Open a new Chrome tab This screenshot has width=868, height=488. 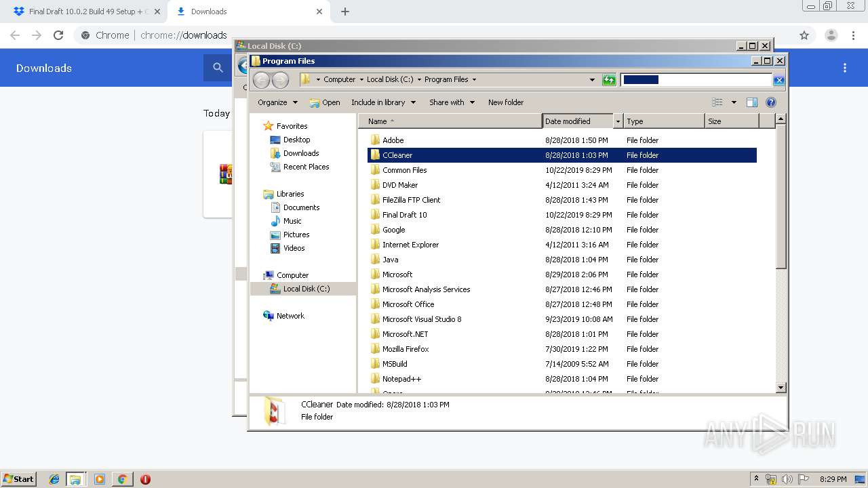pyautogui.click(x=345, y=12)
